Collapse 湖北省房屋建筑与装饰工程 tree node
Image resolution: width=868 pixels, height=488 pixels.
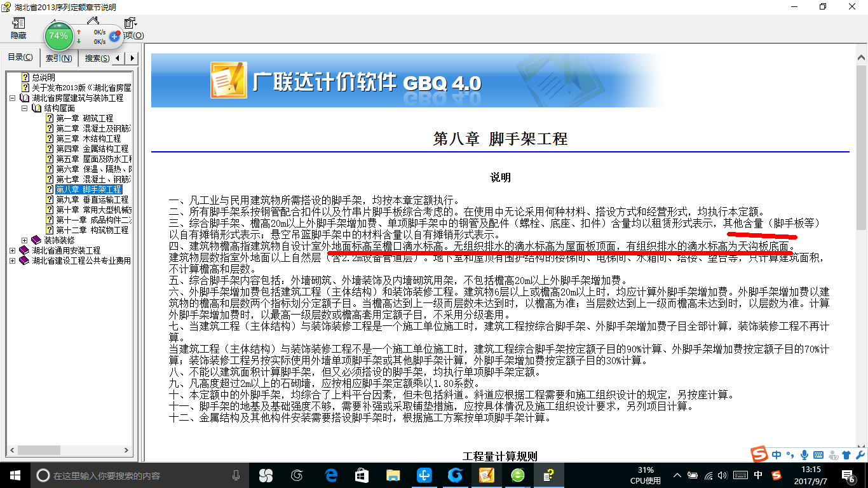click(x=13, y=98)
